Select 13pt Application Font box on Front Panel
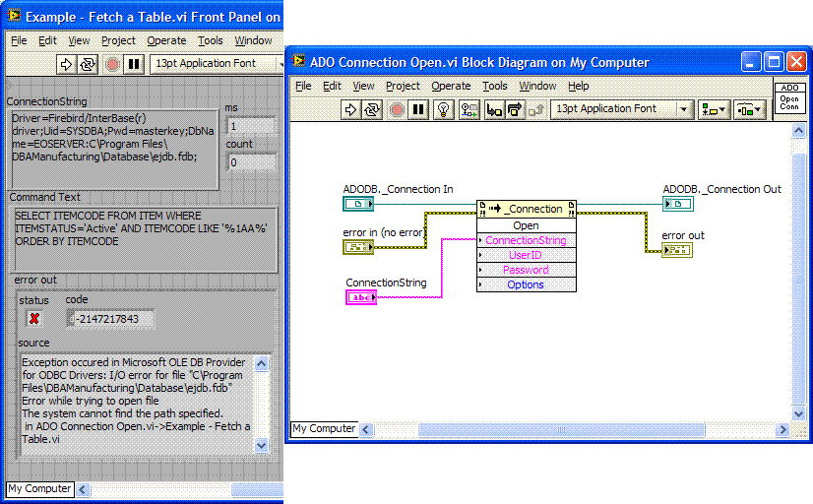The width and height of the screenshot is (813, 504). [x=215, y=64]
